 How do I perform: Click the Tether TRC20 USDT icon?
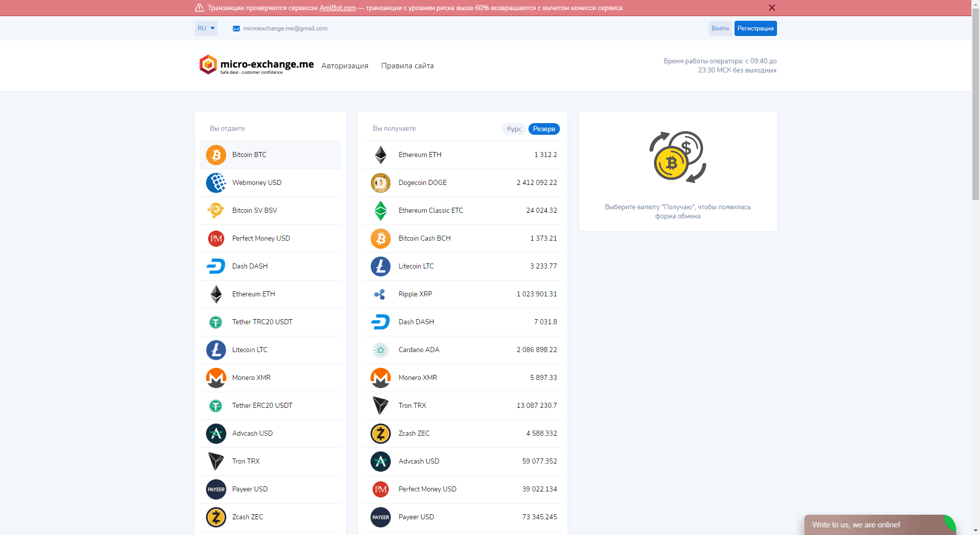coord(216,322)
